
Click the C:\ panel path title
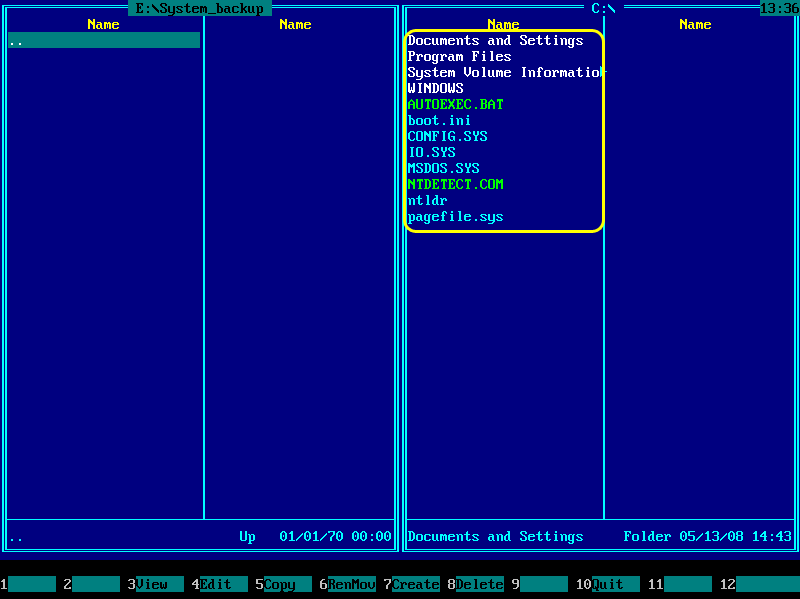pos(604,8)
